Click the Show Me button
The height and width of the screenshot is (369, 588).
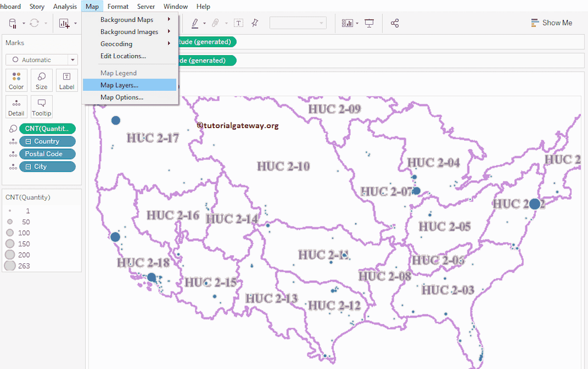coord(551,22)
